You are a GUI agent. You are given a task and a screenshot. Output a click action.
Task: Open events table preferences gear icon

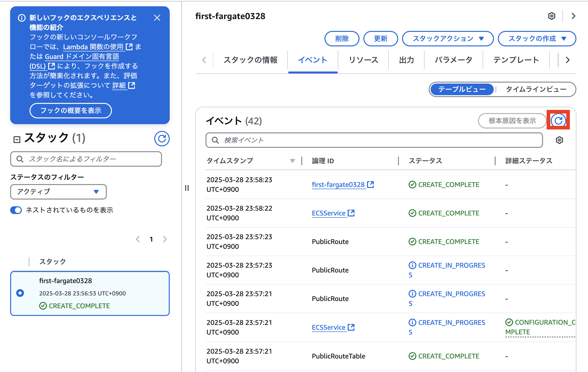[x=559, y=140]
